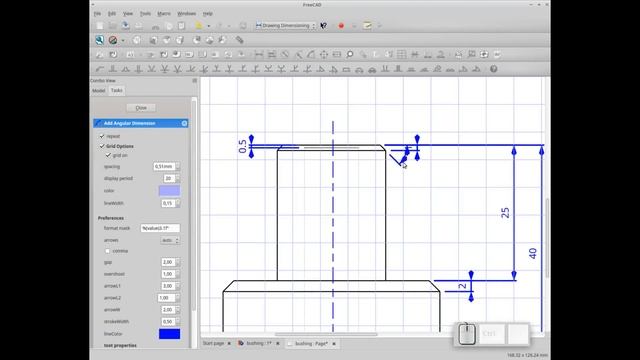Select the bushing : Page* document tab

[311, 344]
